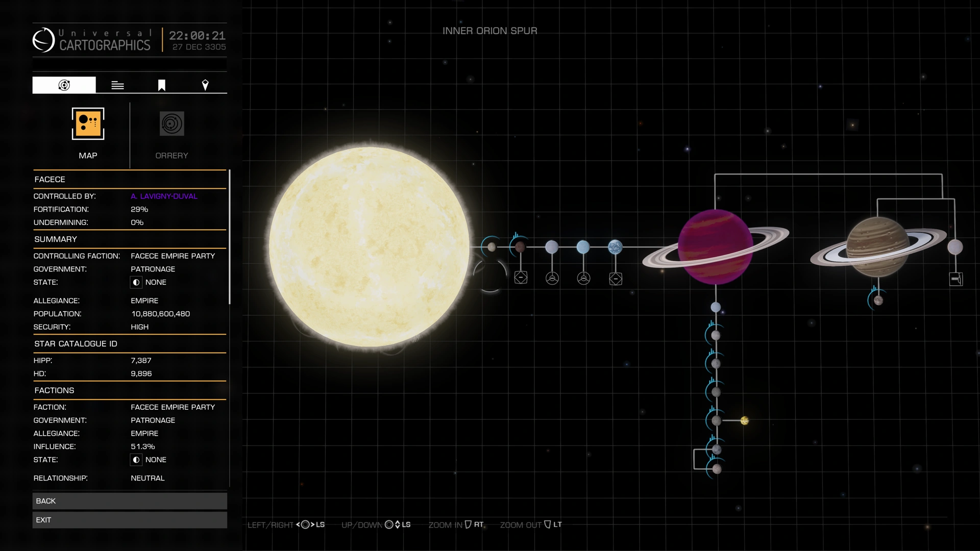Viewport: 980px width, 551px height.
Task: Open the information list tab
Action: (x=117, y=85)
